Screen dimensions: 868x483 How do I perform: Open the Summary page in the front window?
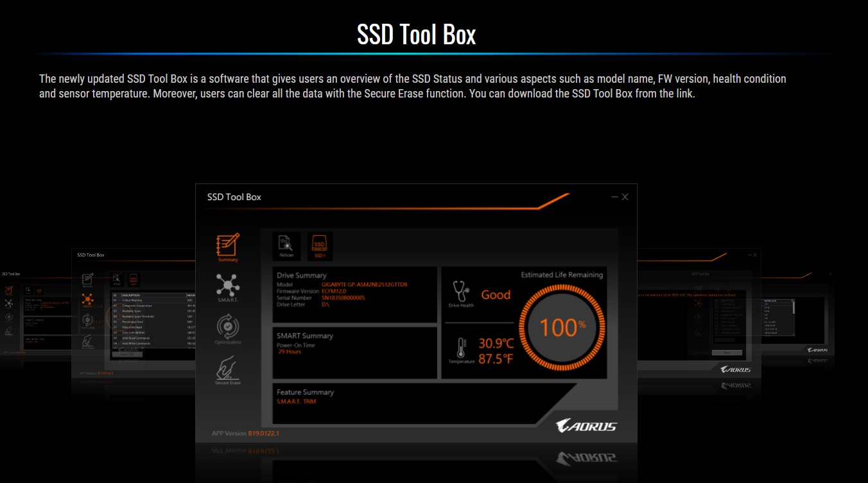228,247
